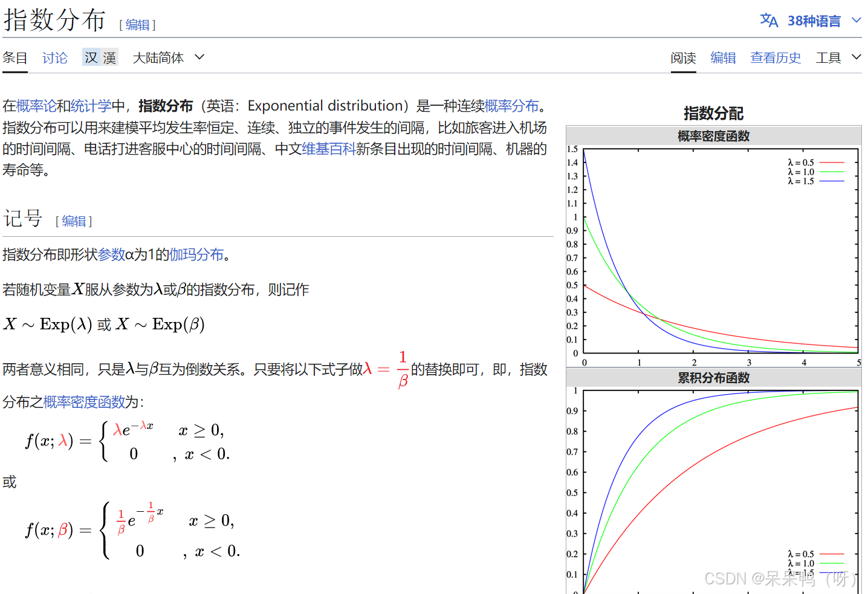Open the 统计学 hyperlink
The width and height of the screenshot is (868, 594).
[x=91, y=105]
